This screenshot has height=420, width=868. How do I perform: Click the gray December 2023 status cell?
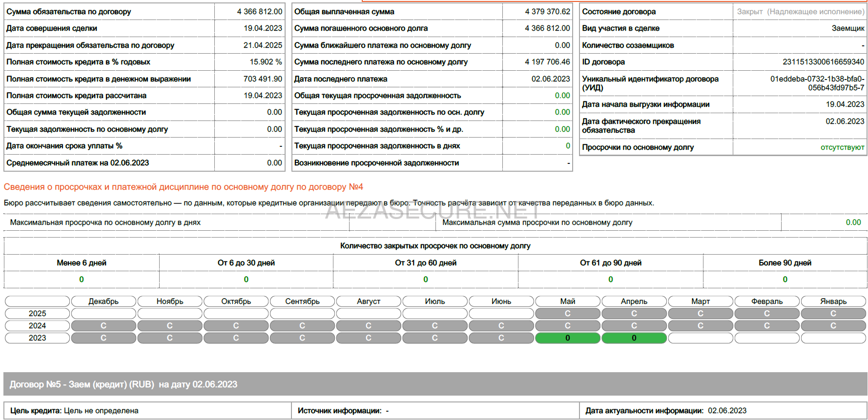pyautogui.click(x=103, y=338)
